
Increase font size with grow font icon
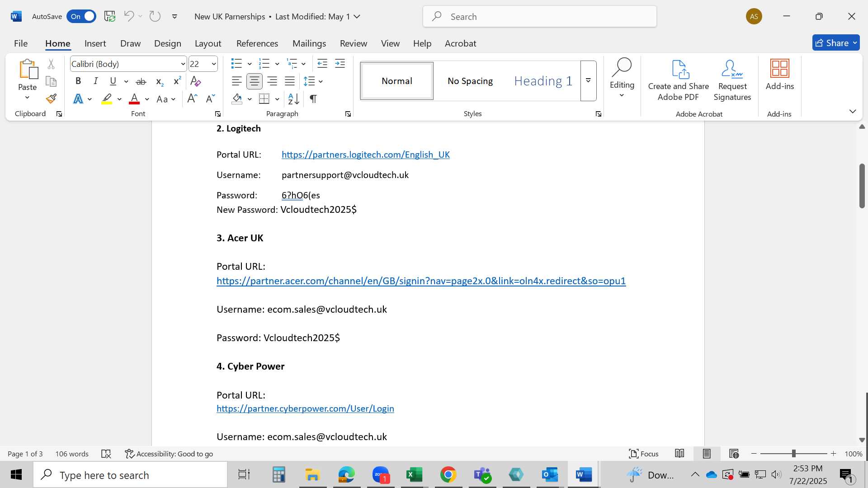[192, 99]
